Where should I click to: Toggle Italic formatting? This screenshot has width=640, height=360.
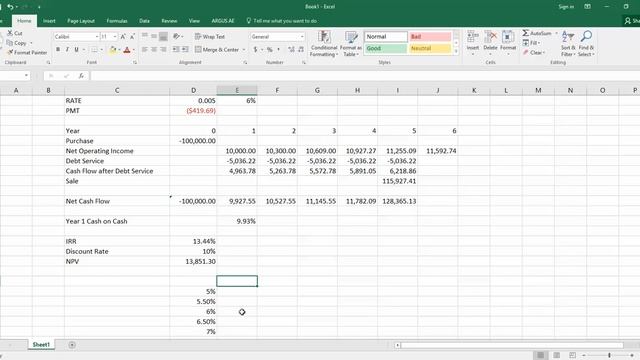tap(67, 49)
